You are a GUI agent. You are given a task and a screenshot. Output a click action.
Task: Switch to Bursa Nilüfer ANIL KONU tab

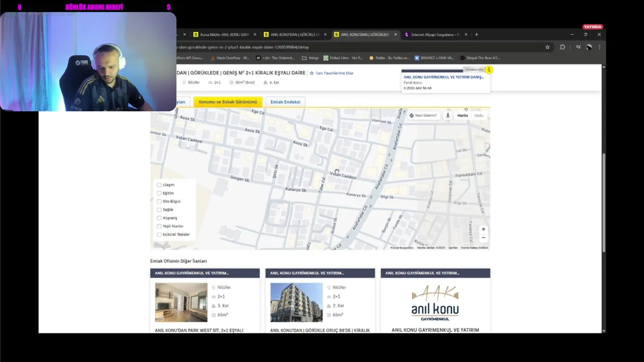[x=224, y=35]
